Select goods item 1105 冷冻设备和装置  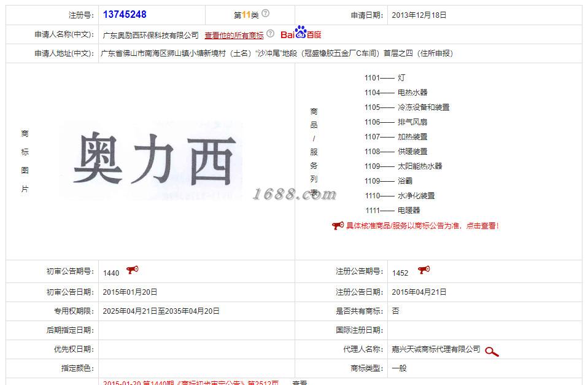coord(407,107)
